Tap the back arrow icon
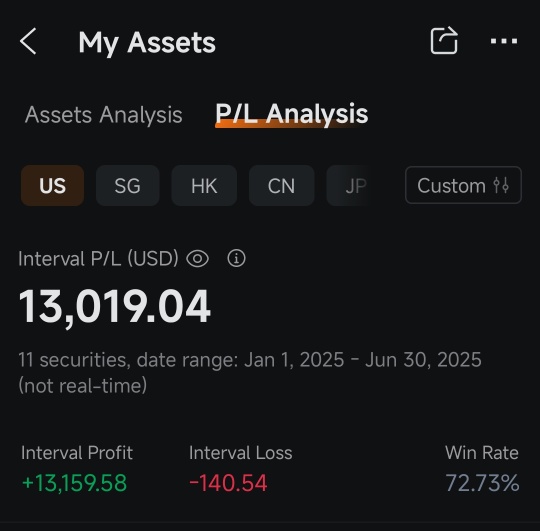The width and height of the screenshot is (540, 531). 28,41
